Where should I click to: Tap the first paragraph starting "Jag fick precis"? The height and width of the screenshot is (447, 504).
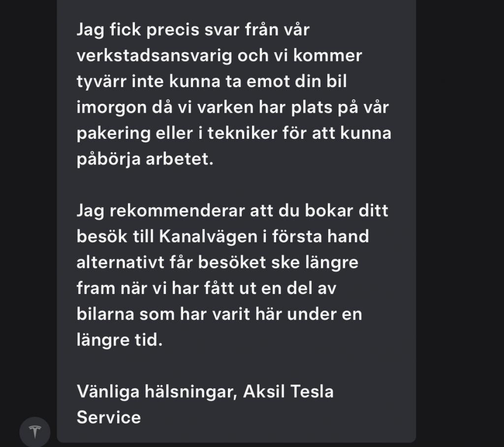coord(234,94)
